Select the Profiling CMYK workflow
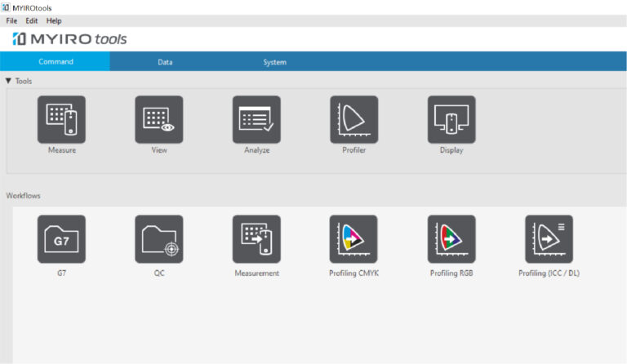The image size is (627, 364). click(x=354, y=239)
